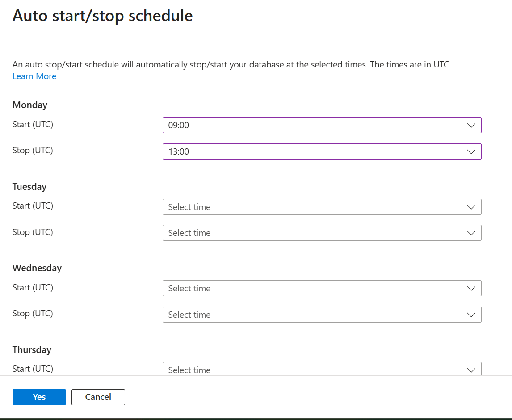Click the chevron on Wednesday's Start dropdown
Viewport: 512px width, 420px height.
[x=471, y=288]
